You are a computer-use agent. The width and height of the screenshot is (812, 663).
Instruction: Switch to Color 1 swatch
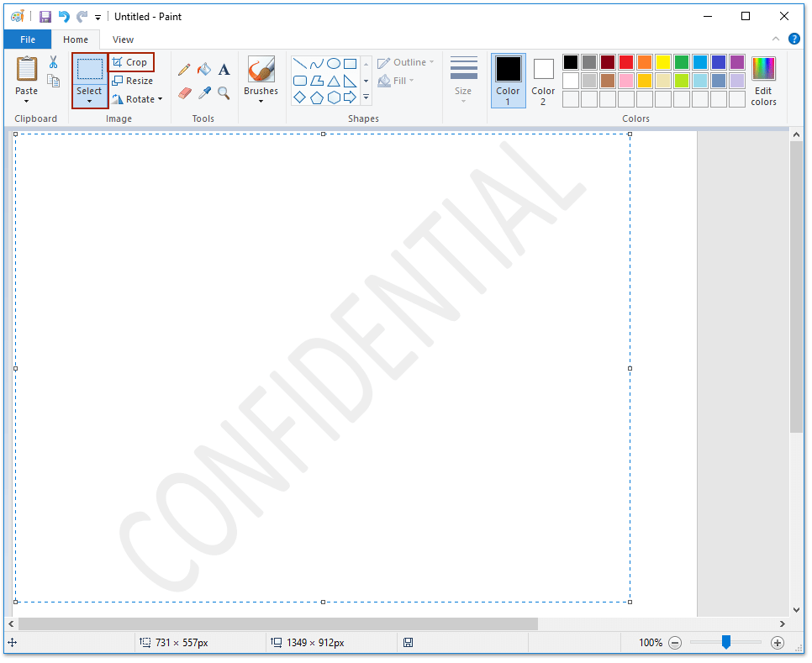tap(508, 81)
